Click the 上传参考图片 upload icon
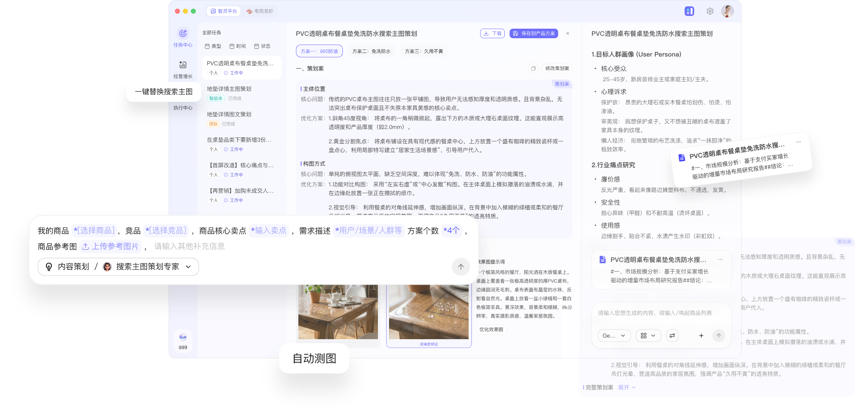 point(86,246)
